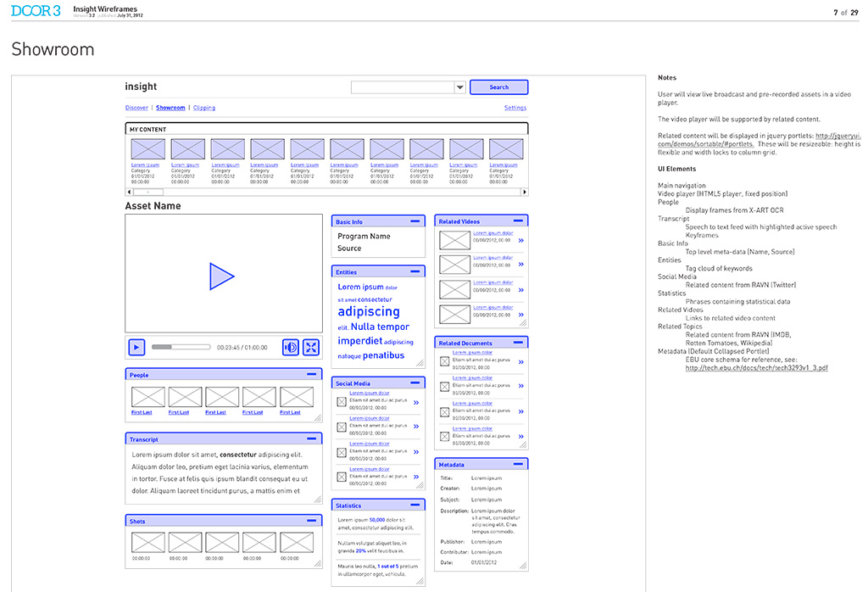The height and width of the screenshot is (592, 868).
Task: Click the small play button in player controls
Action: 136,347
